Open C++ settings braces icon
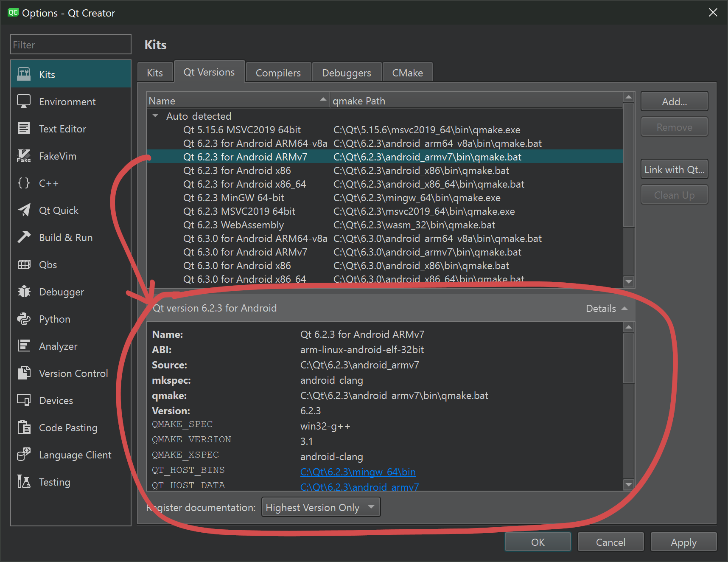 pyautogui.click(x=24, y=183)
